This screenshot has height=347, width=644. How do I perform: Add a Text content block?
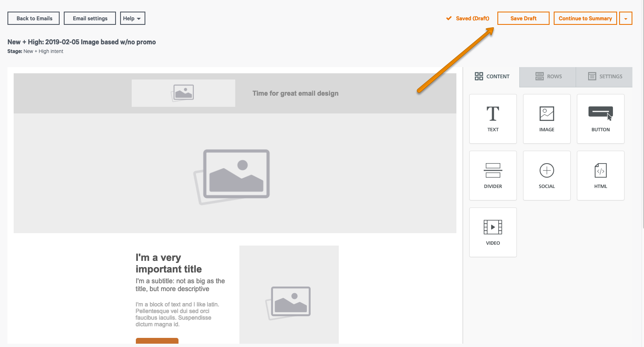coord(493,119)
